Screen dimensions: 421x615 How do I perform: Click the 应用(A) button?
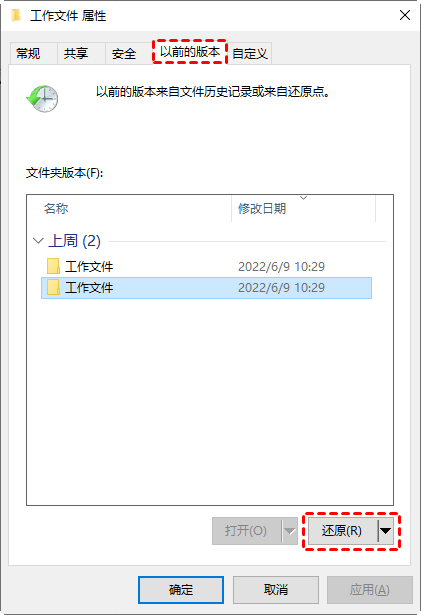[370, 590]
